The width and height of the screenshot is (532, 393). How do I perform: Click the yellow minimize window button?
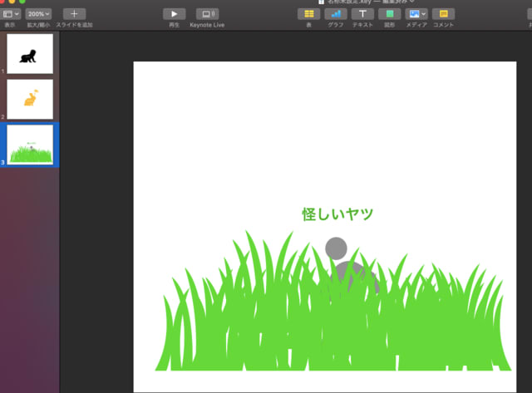coord(12,2)
